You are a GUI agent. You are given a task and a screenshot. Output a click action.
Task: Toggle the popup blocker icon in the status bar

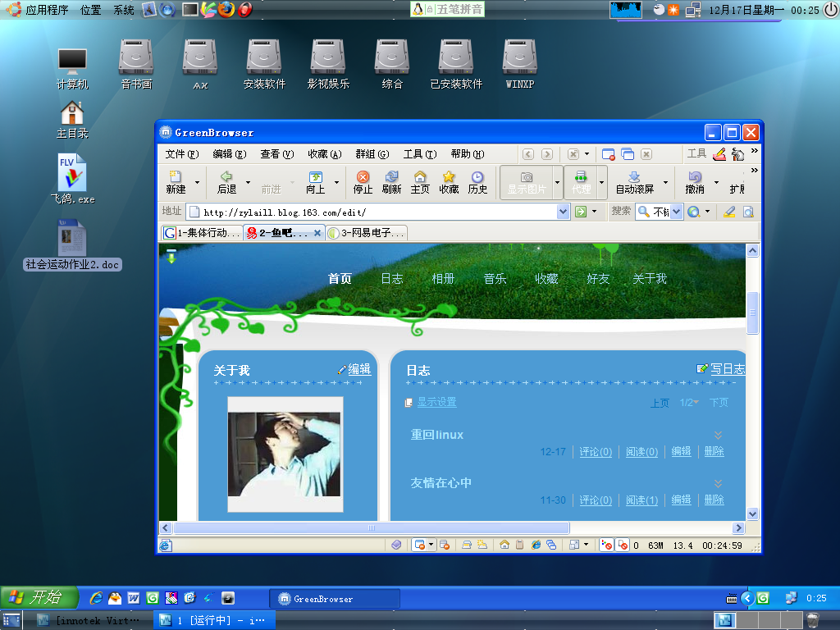pos(606,545)
